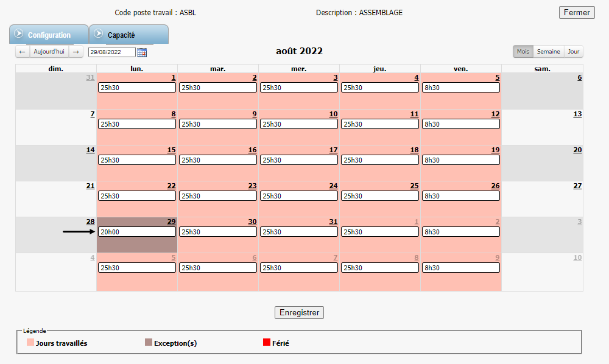
Task: Click the previous month arrow button
Action: pos(23,52)
